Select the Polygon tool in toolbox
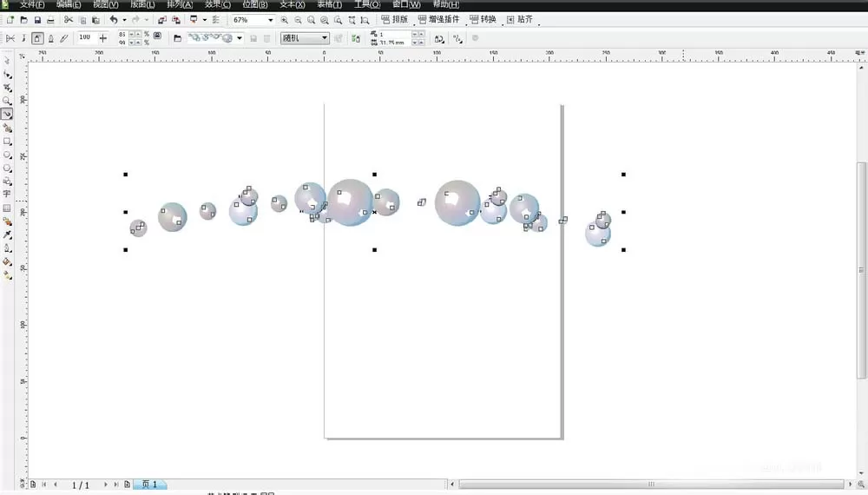This screenshot has height=495, width=868. pyautogui.click(x=7, y=168)
